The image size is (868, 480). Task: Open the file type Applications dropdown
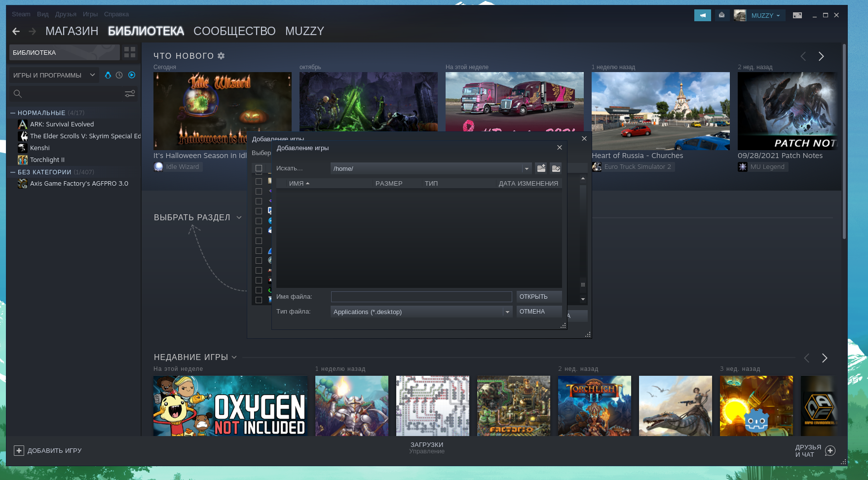[507, 312]
